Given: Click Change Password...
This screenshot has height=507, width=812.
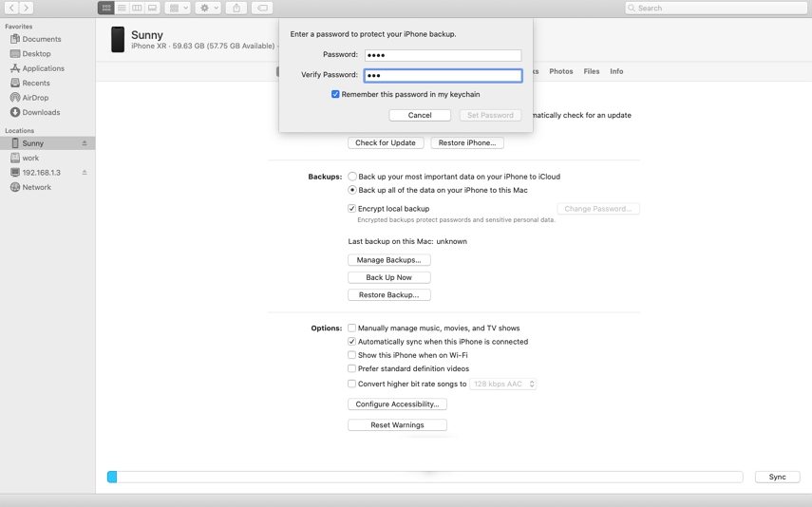Looking at the screenshot, I should (x=598, y=209).
